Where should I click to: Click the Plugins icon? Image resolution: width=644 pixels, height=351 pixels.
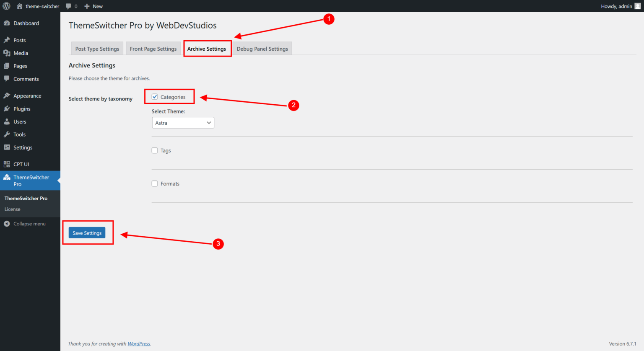click(7, 108)
